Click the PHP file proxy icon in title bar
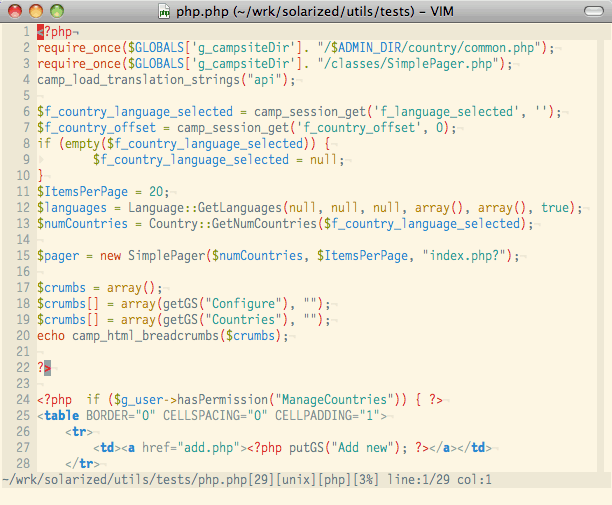 point(166,11)
